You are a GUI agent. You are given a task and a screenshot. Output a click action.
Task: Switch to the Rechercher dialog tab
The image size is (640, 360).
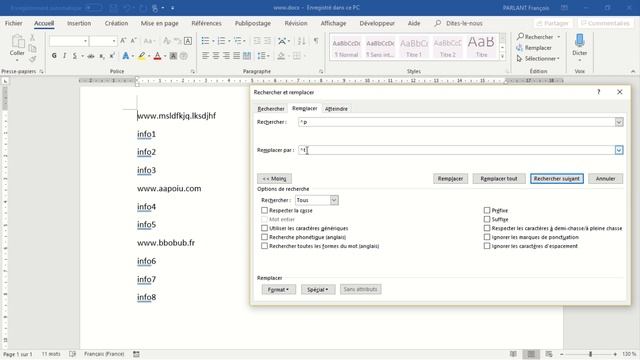click(x=271, y=109)
